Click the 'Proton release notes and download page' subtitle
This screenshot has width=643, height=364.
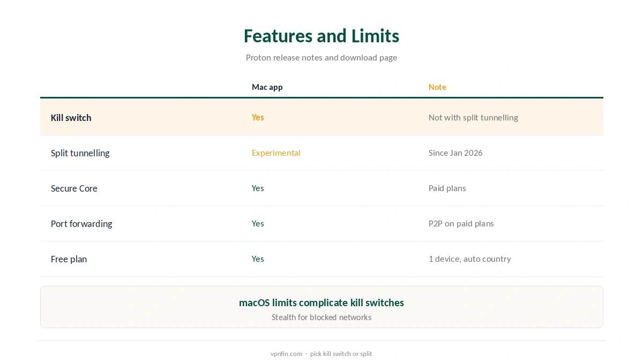coord(322,57)
